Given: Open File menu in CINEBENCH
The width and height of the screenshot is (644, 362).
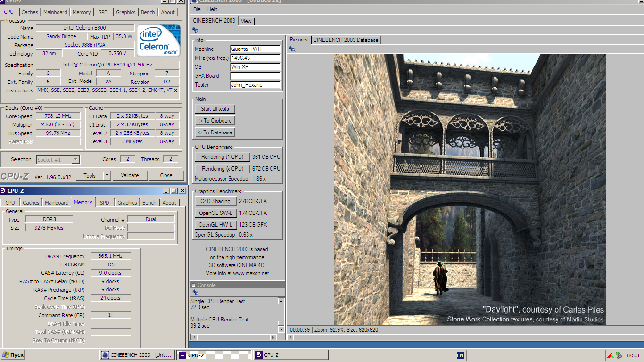Looking at the screenshot, I should point(197,9).
